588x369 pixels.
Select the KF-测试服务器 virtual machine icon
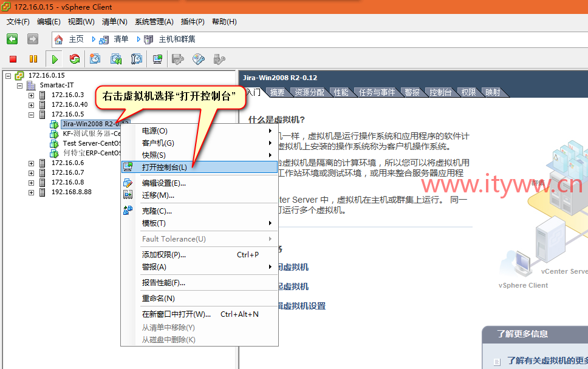click(x=54, y=134)
